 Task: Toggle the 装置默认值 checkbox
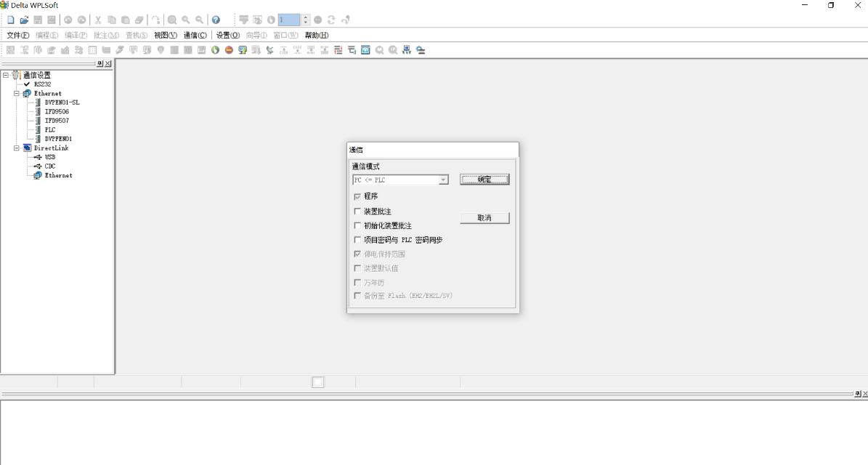tap(357, 268)
